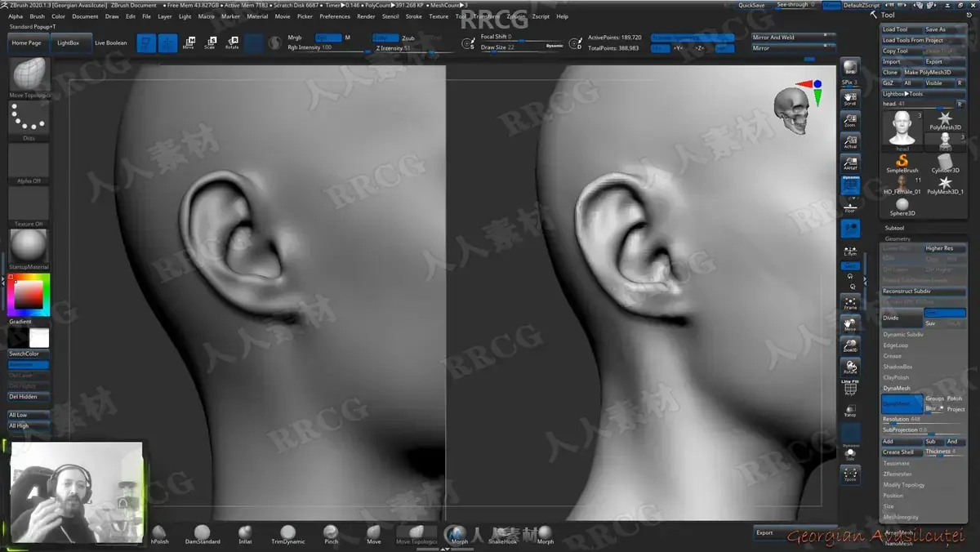Adjust the DynaMesh Resolution slider
Viewport: 980px width, 552px height.
[924, 419]
